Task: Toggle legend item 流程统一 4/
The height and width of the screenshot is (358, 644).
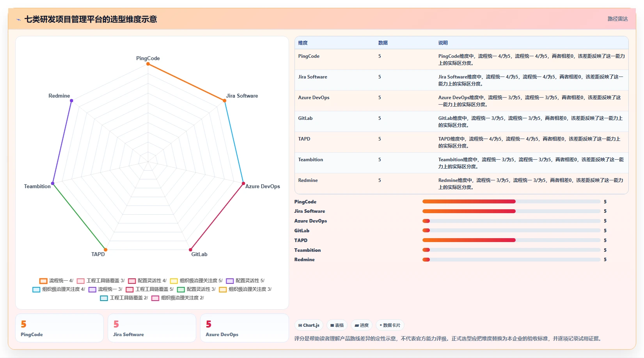Action: [x=56, y=281]
